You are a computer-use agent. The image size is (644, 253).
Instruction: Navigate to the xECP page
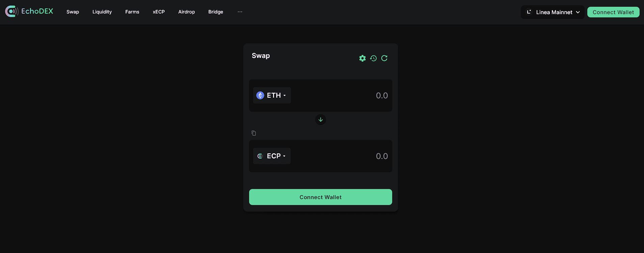pyautogui.click(x=159, y=12)
